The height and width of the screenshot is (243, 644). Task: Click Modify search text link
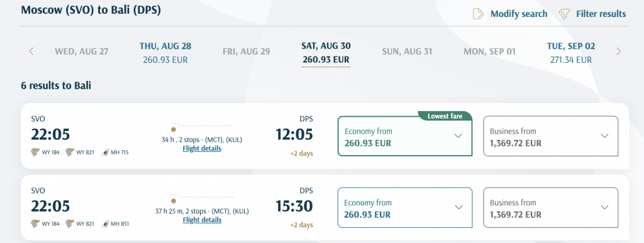519,14
